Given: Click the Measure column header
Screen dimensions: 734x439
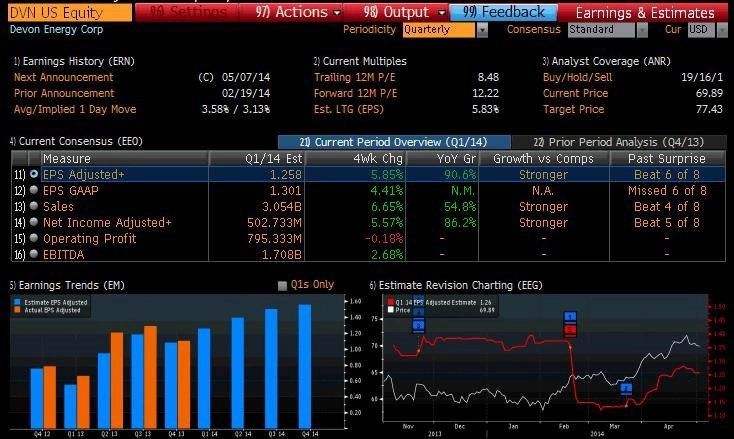Looking at the screenshot, I should 125,159.
